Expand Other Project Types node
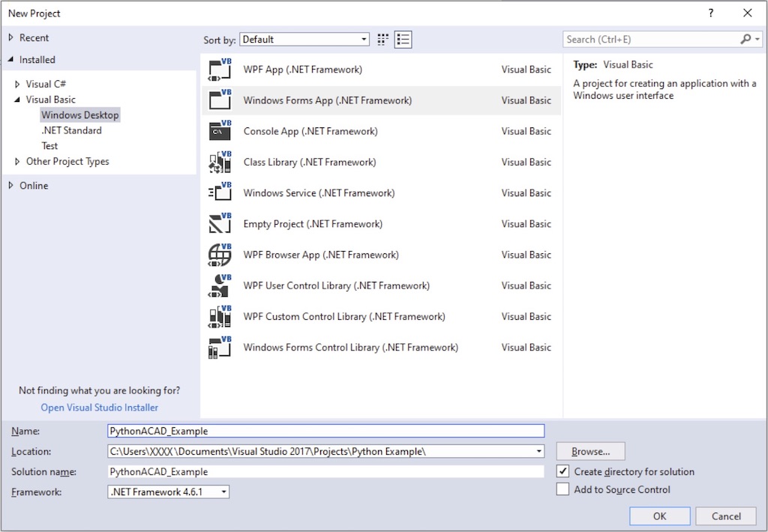Viewport: 768px width, 532px height. [17, 162]
